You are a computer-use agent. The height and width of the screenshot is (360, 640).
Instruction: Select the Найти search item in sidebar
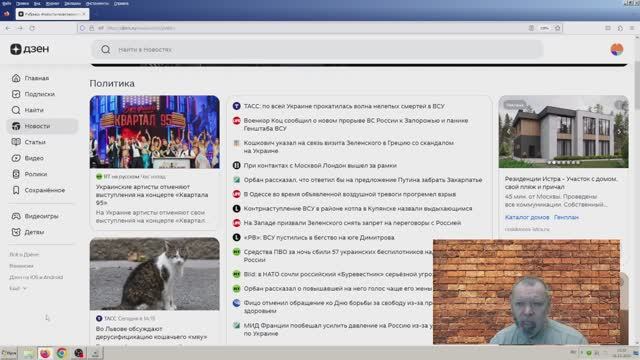click(27, 110)
